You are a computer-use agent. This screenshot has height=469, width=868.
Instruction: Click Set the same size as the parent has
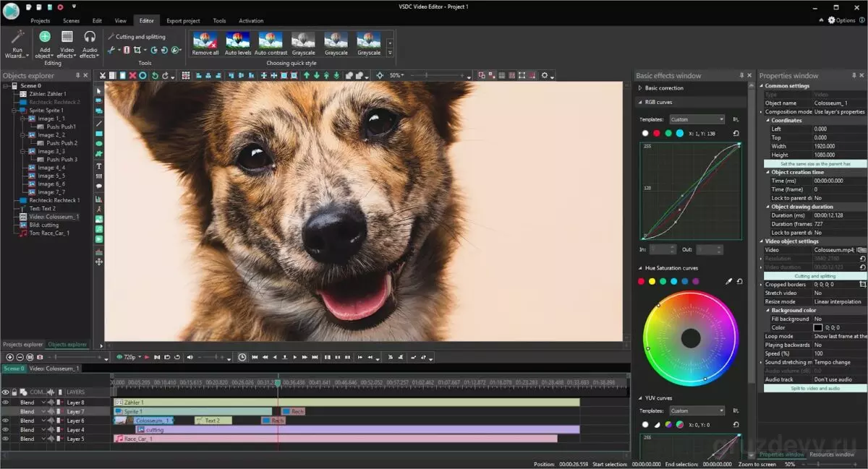point(814,164)
